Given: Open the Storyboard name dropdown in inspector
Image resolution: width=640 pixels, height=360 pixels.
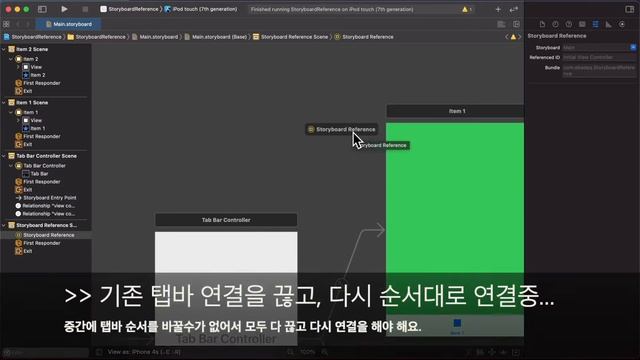Looking at the screenshot, I should pos(633,47).
